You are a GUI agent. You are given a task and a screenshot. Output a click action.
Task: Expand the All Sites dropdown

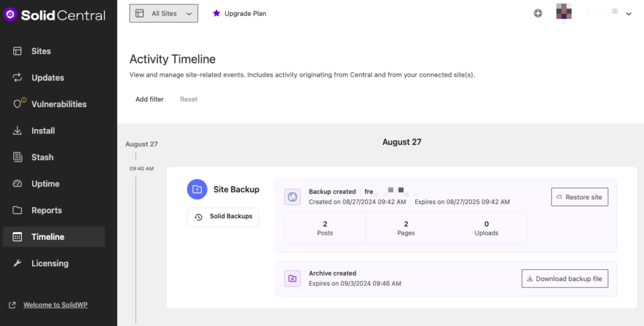[164, 13]
